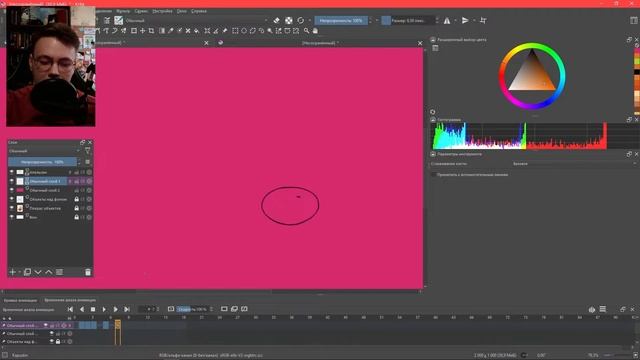The height and width of the screenshot is (360, 640).
Task: Unlock the Фон layer
Action: coord(76,217)
